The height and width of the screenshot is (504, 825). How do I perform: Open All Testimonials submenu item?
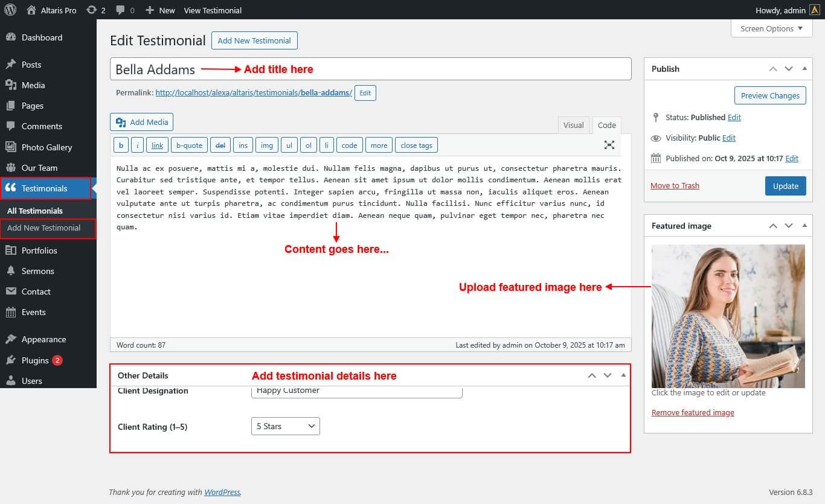coord(35,211)
